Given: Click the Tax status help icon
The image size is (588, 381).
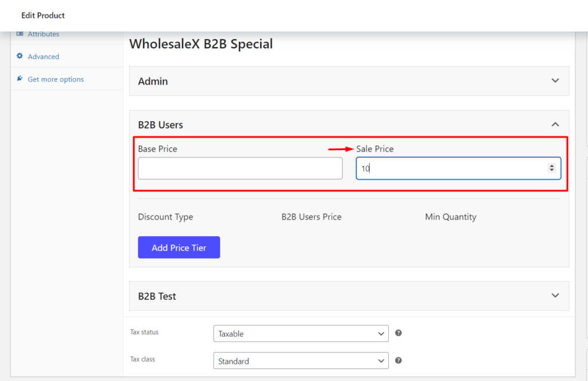Looking at the screenshot, I should pos(399,333).
